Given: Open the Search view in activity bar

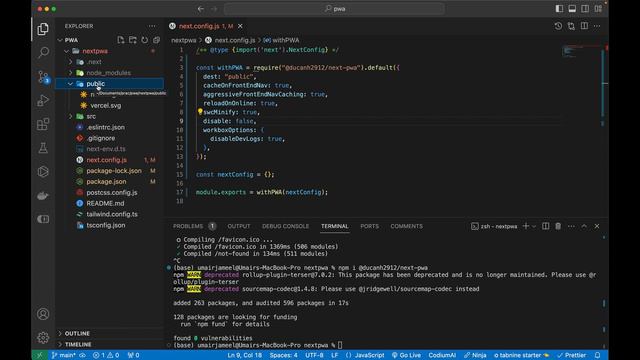Looking at the screenshot, I should [43, 53].
